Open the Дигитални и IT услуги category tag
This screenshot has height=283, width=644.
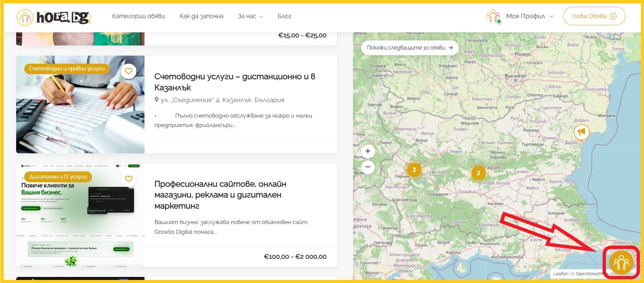tap(58, 177)
